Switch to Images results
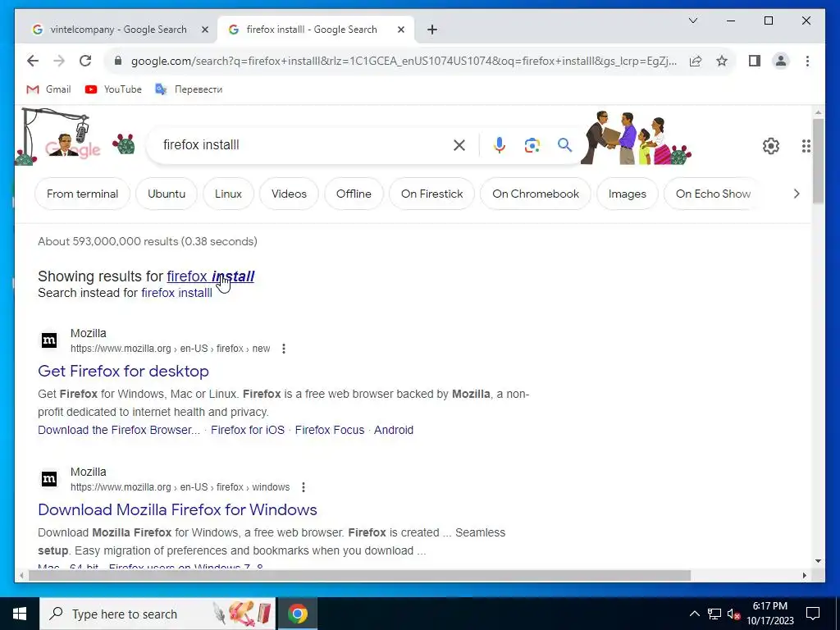This screenshot has height=630, width=840. pyautogui.click(x=628, y=194)
